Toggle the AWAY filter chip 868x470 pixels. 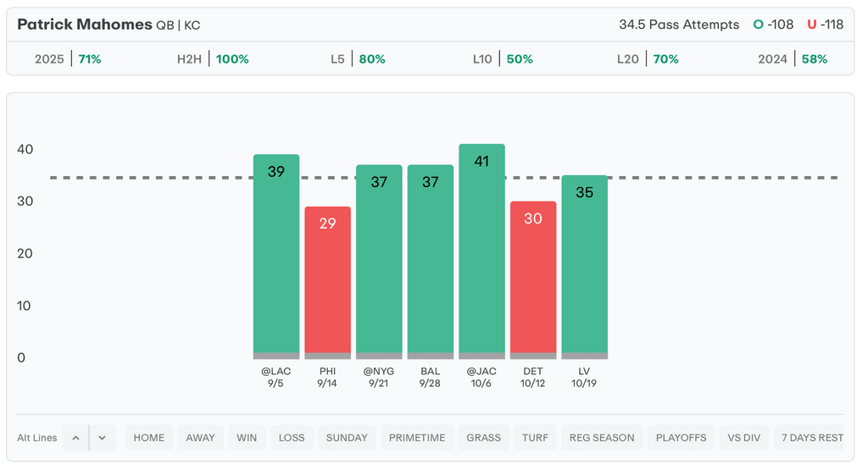(x=201, y=438)
